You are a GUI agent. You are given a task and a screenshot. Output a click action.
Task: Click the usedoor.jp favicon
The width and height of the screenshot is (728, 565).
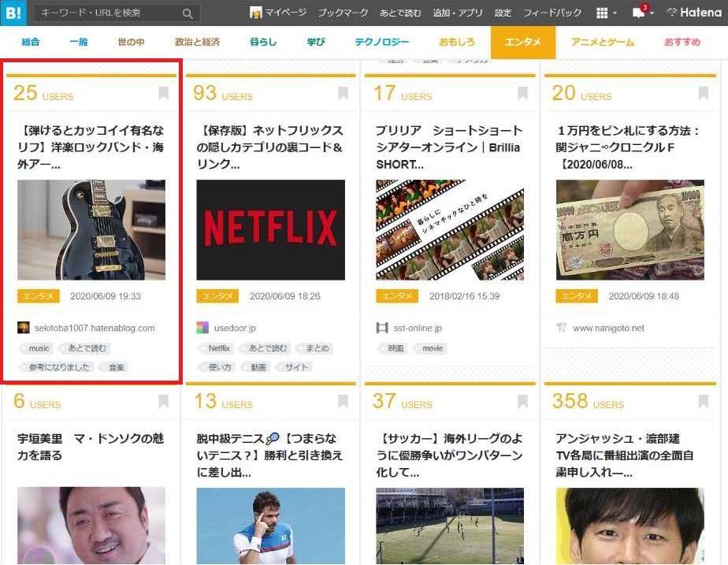coord(202,328)
